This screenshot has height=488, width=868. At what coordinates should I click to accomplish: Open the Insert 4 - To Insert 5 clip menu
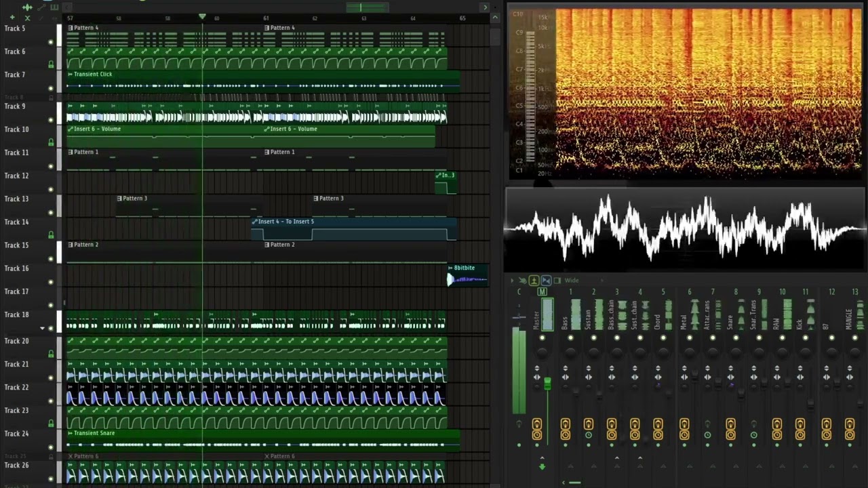tap(255, 222)
